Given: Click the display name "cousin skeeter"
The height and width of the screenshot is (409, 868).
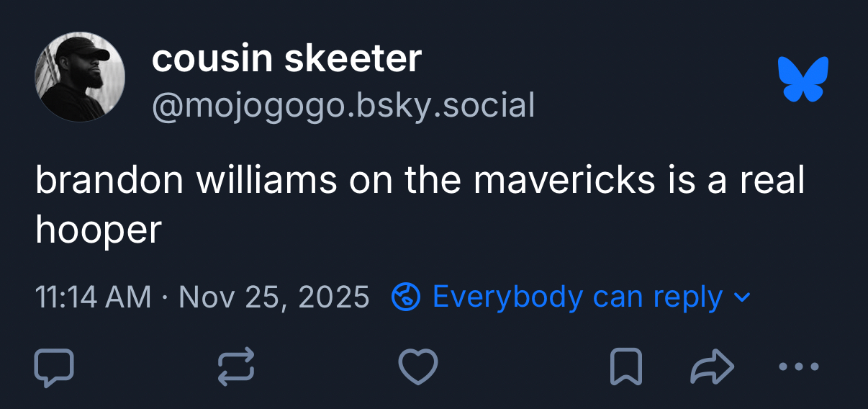Looking at the screenshot, I should click(286, 58).
